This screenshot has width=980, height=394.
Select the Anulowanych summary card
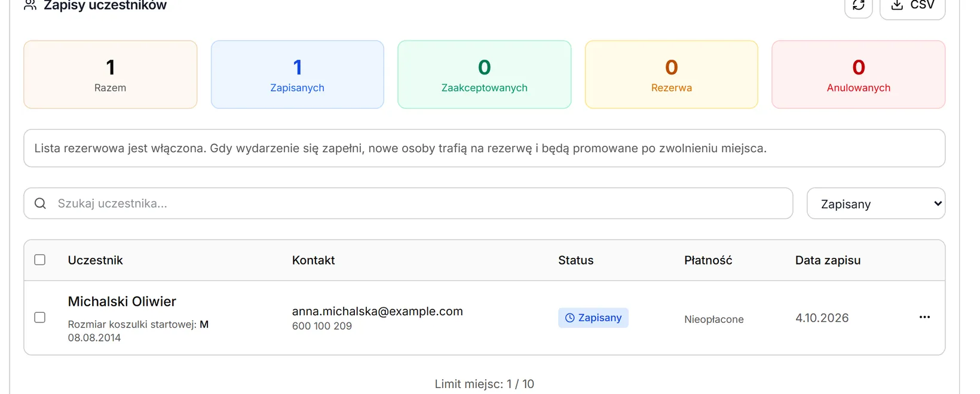point(859,75)
